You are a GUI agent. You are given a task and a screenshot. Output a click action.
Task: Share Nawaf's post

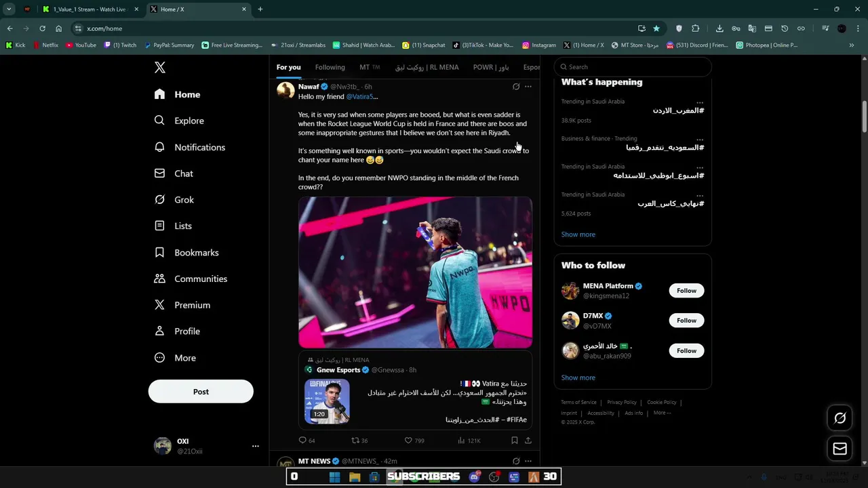coord(528,441)
